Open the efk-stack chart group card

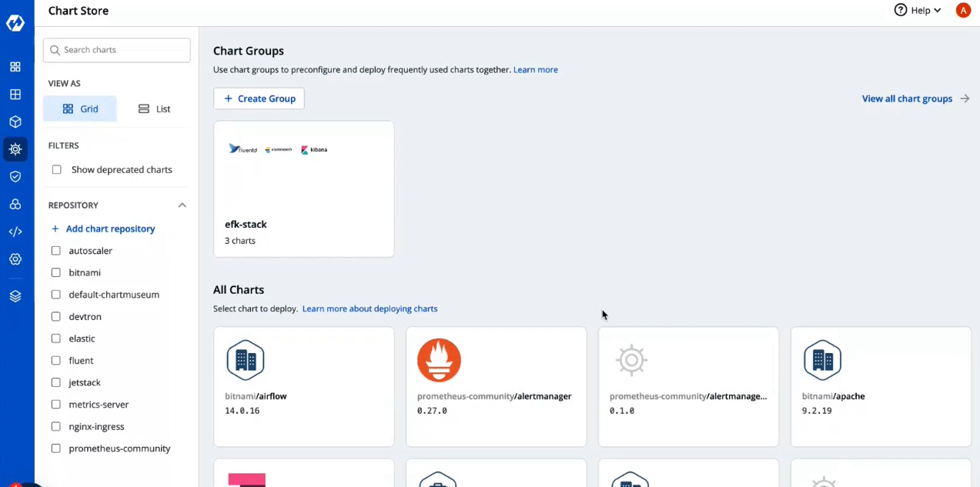303,188
